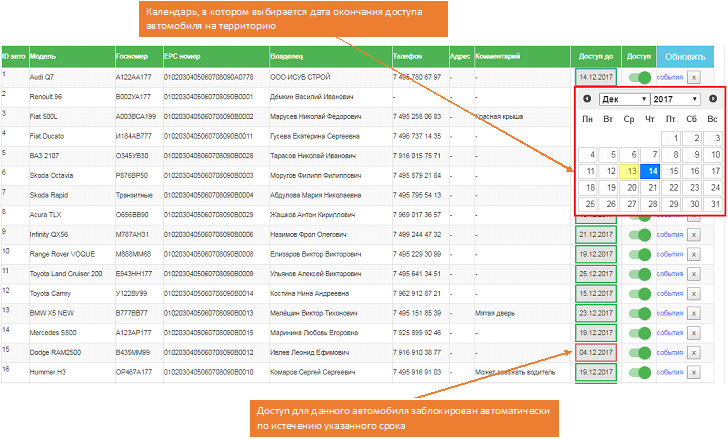728x439 pixels.
Task: Pick day 25 in the calendar
Action: click(587, 204)
